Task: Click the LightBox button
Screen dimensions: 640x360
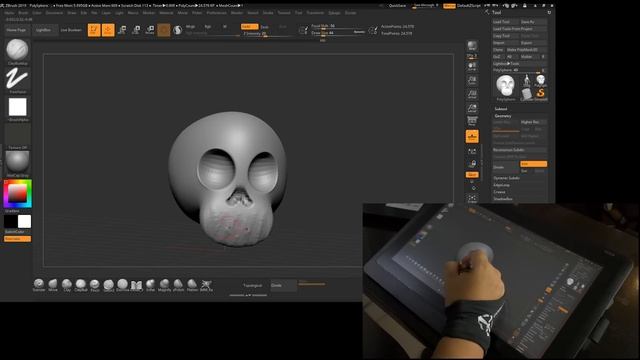Action: 44,30
